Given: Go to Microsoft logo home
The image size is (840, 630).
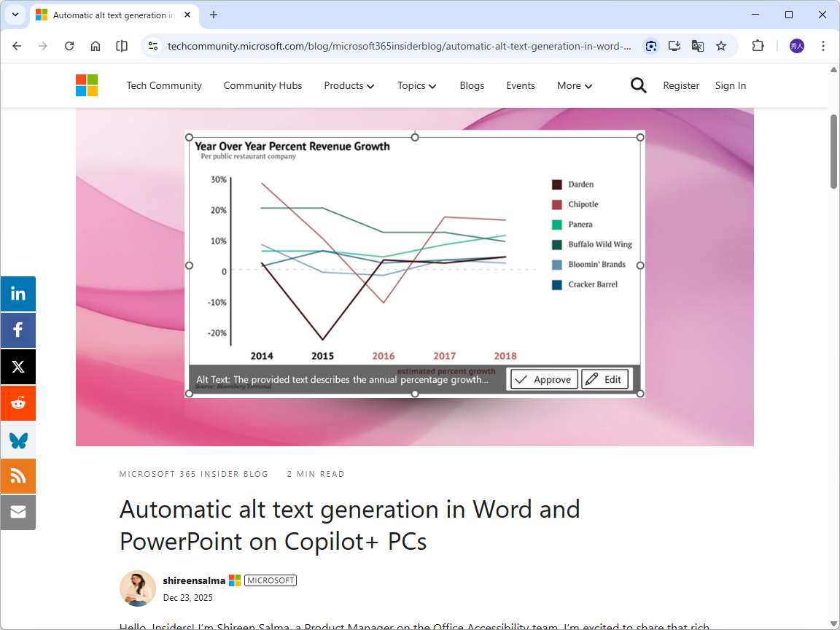Looking at the screenshot, I should coord(87,85).
